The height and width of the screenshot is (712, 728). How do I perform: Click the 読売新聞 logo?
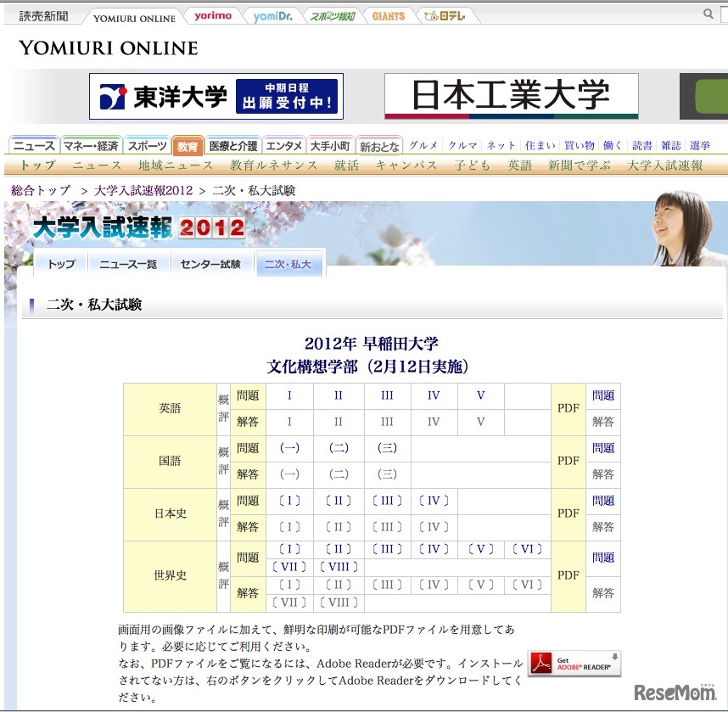tap(41, 14)
